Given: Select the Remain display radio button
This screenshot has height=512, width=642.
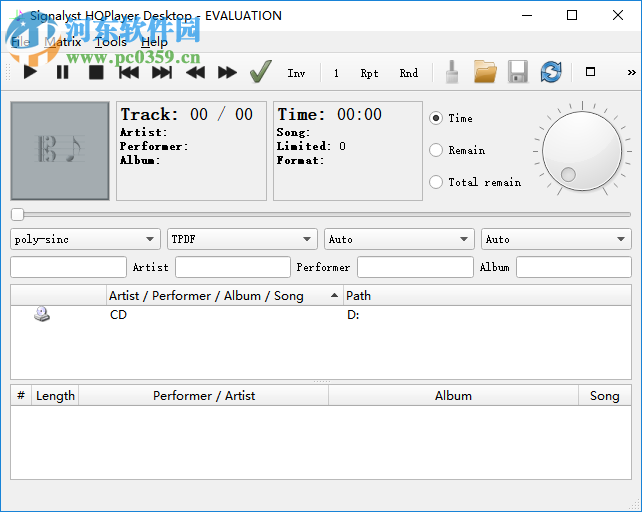Looking at the screenshot, I should pos(436,150).
